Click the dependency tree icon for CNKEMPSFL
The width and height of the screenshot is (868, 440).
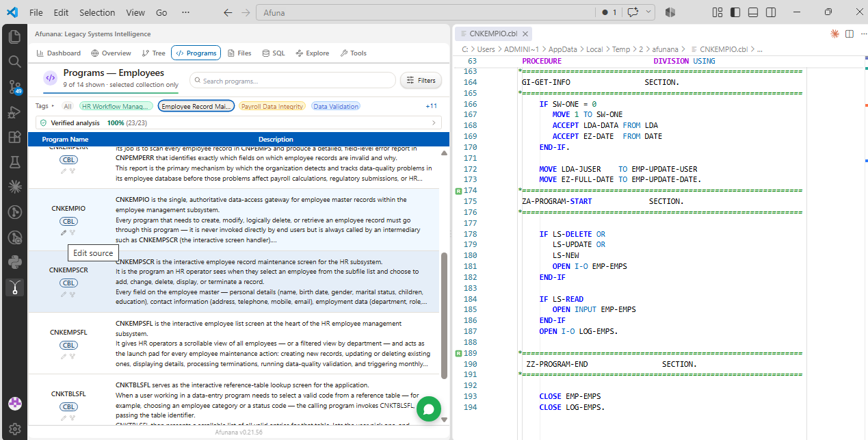click(73, 356)
